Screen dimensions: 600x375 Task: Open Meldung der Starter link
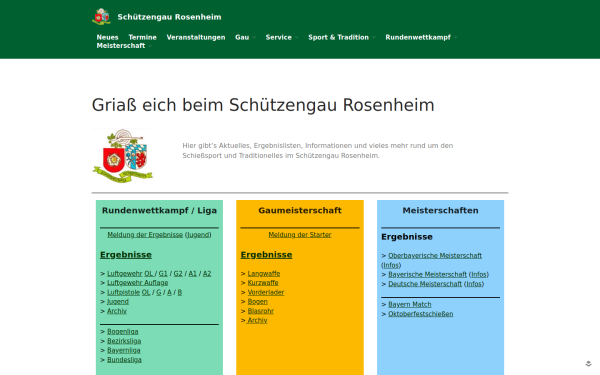(300, 235)
